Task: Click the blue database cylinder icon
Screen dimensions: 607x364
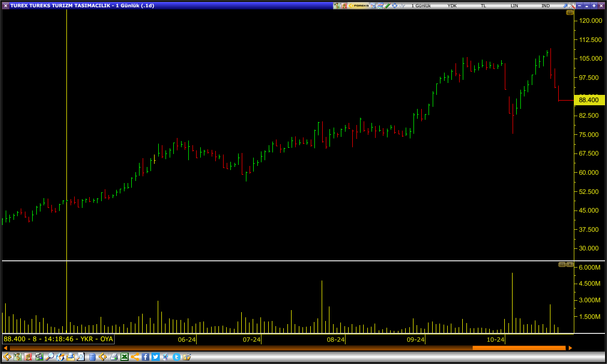Action: pyautogui.click(x=92, y=357)
